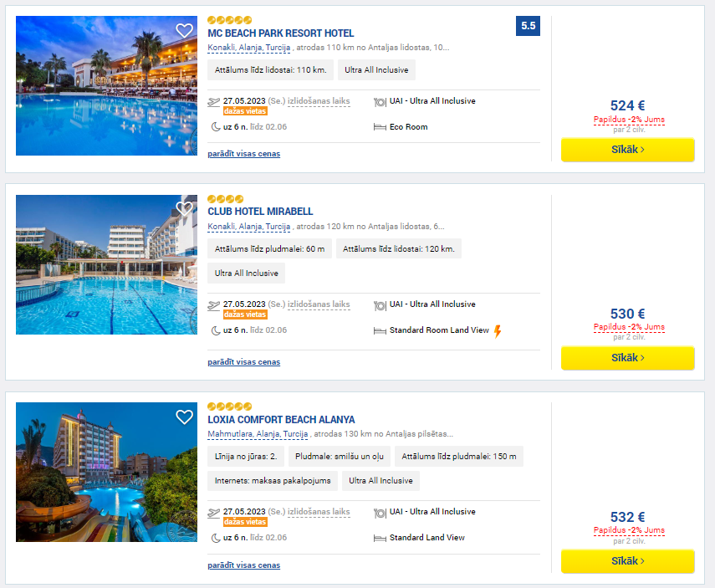
Task: Favorite MC Beach Park Resort Hotel heart icon
Action: point(184,31)
